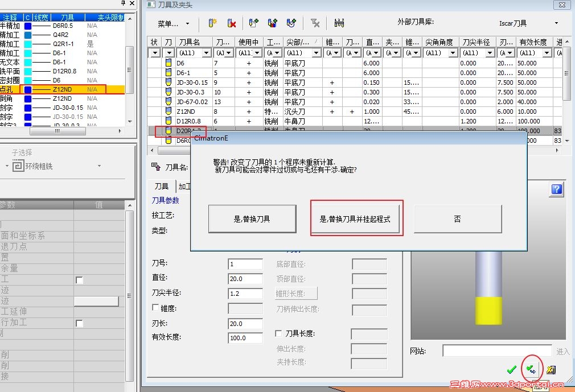This screenshot has height=392, width=575.
Task: Open the 尖部 column filter dropdown
Action: click(317, 53)
